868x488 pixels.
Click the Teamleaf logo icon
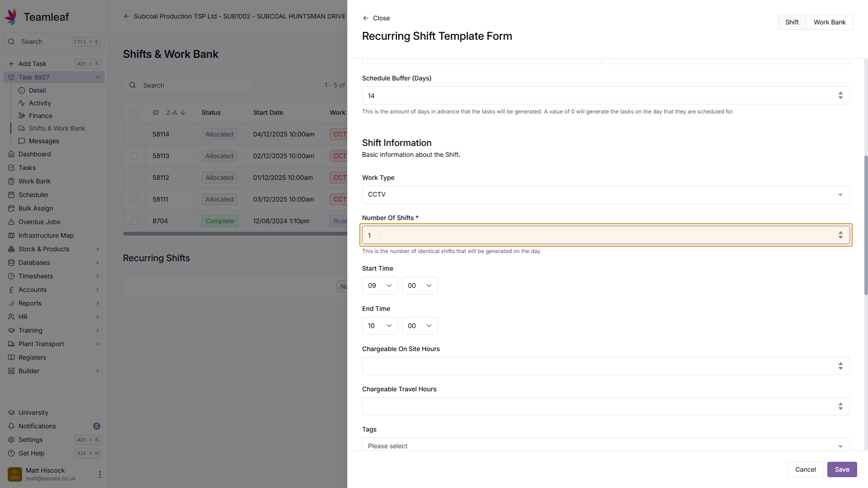11,16
